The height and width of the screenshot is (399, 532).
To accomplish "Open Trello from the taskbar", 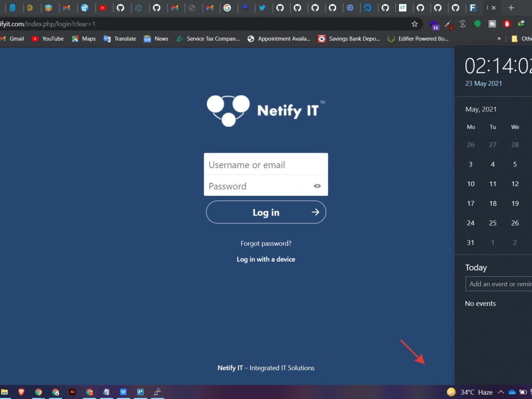I will pos(140,392).
